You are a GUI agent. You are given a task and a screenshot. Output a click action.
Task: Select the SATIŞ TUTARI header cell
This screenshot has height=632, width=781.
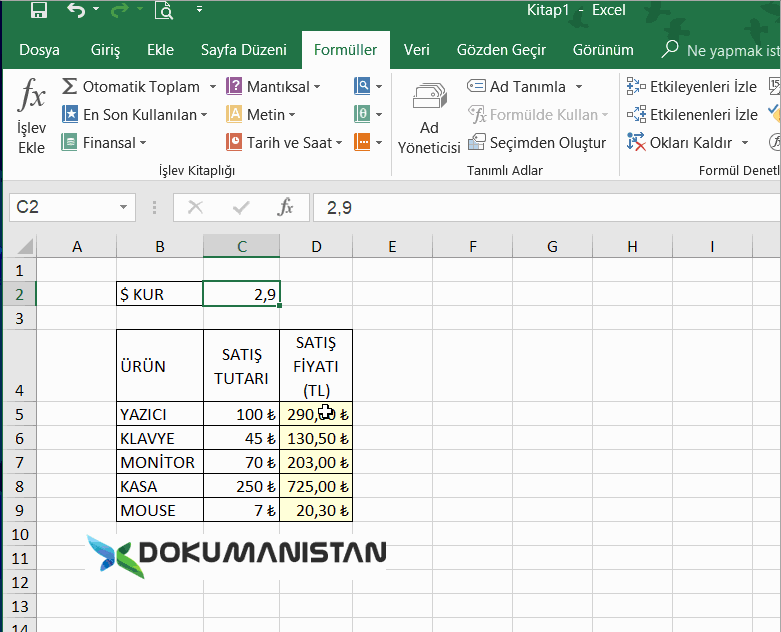tap(242, 366)
